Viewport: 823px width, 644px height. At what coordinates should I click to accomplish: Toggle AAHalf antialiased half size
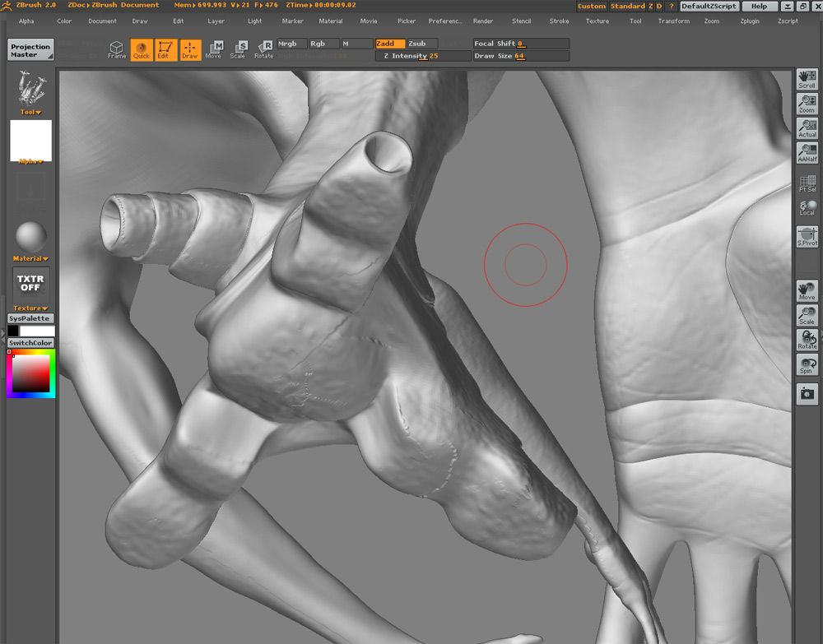pos(807,153)
